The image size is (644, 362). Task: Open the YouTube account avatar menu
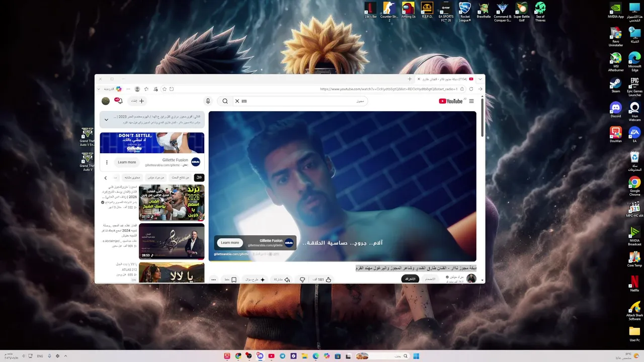point(106,101)
